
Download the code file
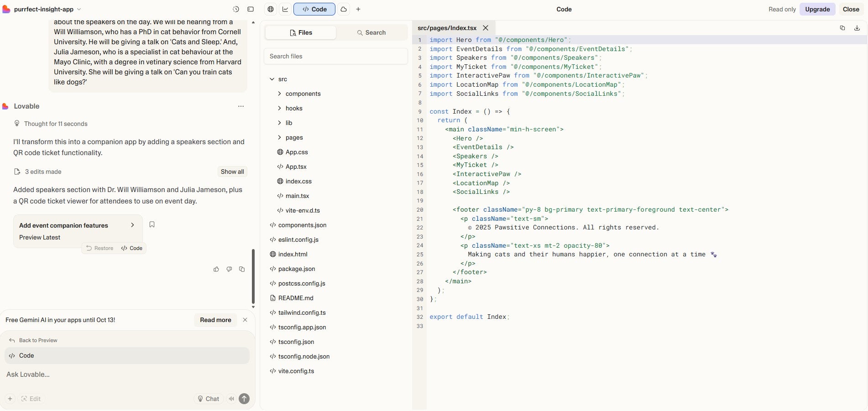[x=857, y=28]
